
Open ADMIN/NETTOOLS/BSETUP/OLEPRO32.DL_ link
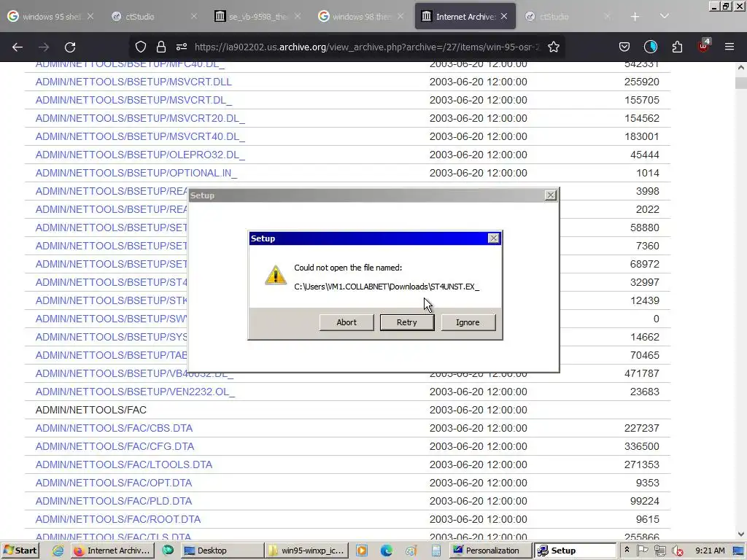click(140, 155)
